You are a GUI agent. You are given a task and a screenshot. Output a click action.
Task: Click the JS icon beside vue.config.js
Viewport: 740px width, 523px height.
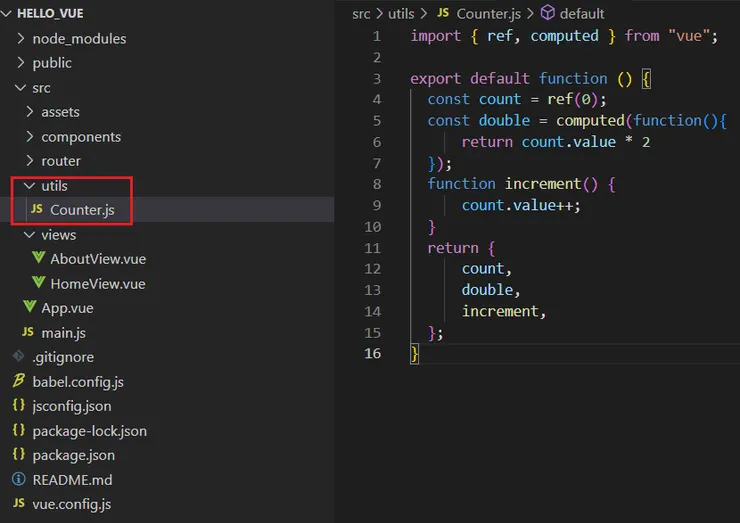point(19,503)
